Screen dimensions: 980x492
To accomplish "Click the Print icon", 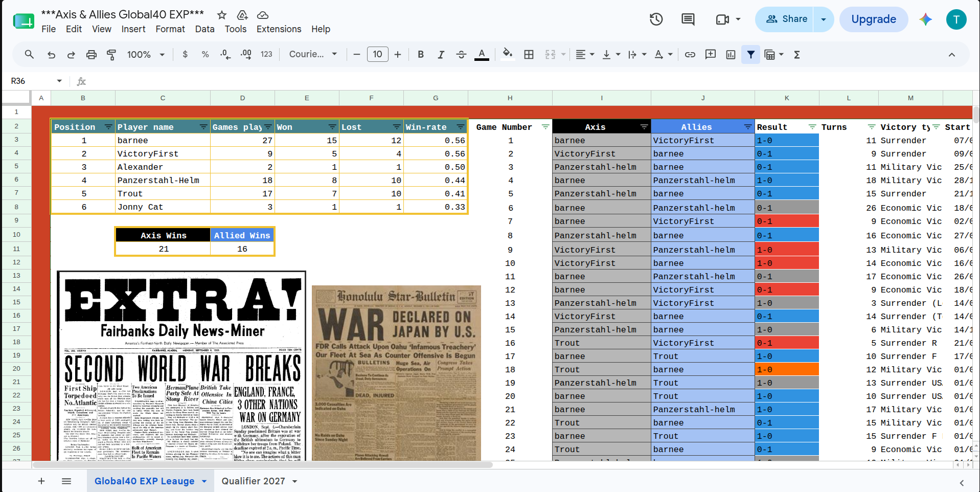I will click(91, 54).
